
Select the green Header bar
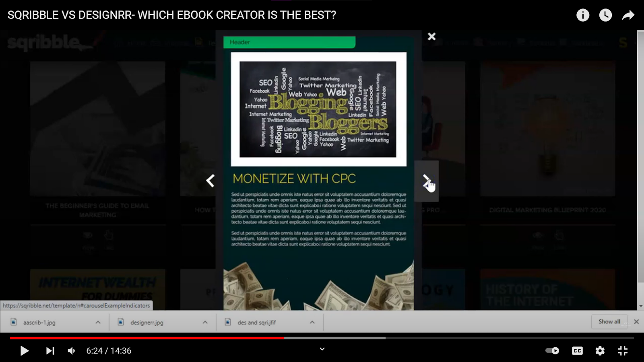tap(289, 42)
